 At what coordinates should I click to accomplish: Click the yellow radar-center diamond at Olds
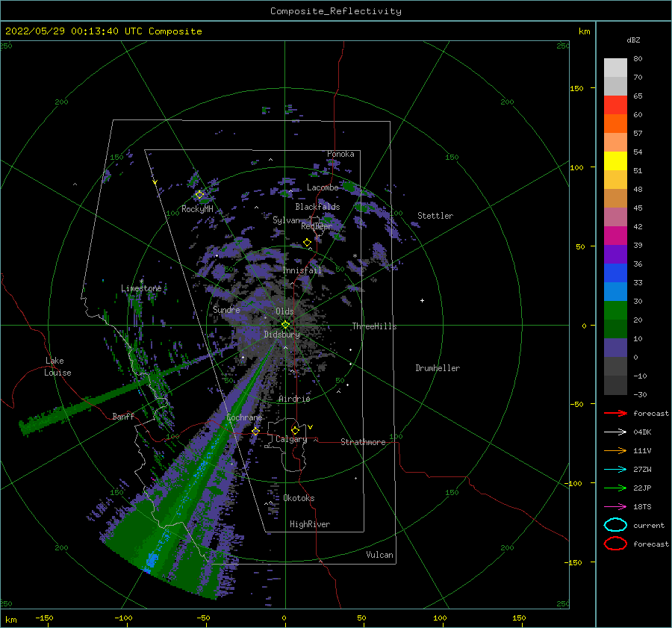[285, 325]
